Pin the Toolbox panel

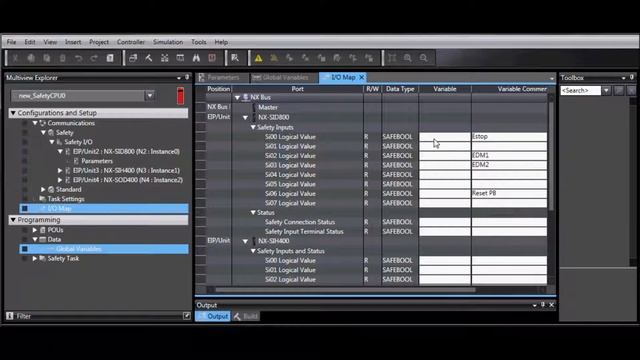pyautogui.click(x=632, y=77)
